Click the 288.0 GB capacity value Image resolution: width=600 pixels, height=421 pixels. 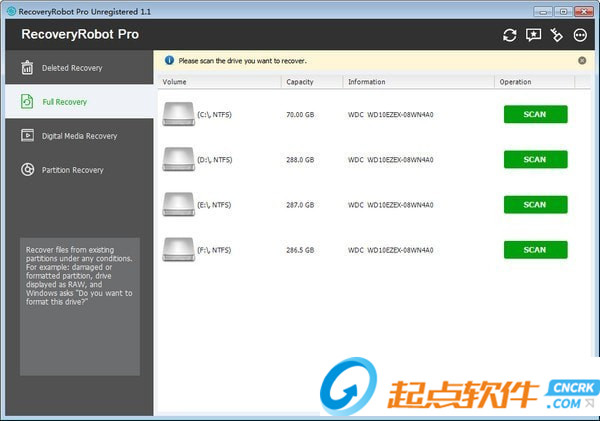[300, 160]
